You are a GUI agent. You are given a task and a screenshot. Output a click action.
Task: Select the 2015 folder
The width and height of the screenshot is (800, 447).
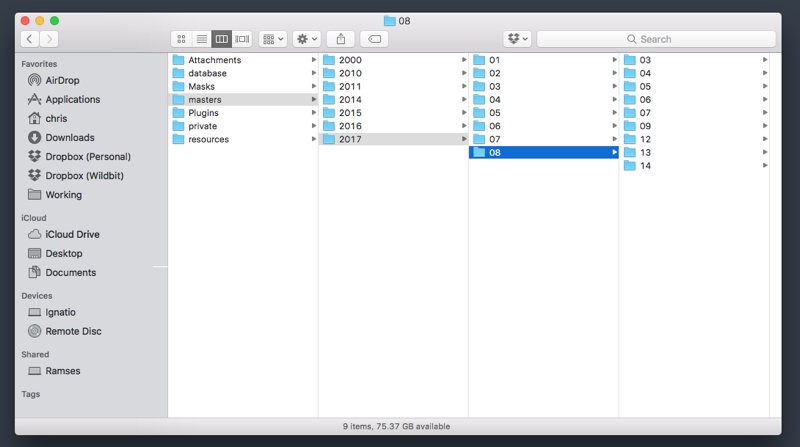pyautogui.click(x=393, y=113)
